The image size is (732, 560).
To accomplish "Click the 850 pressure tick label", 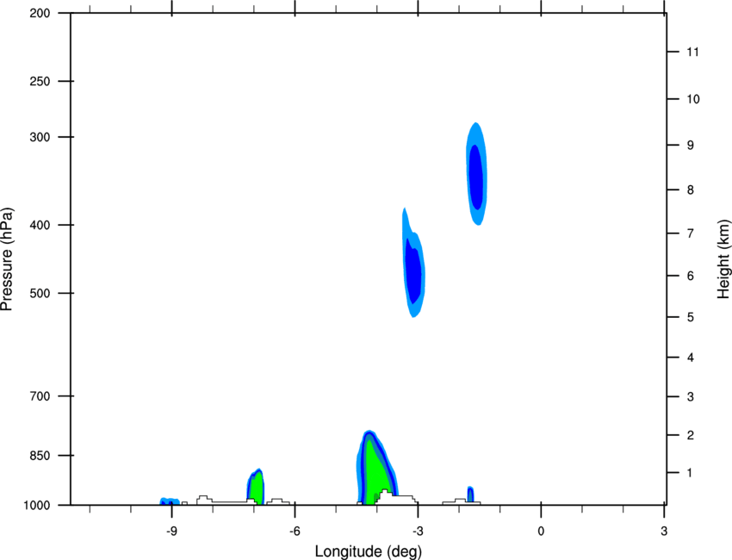I will coord(40,456).
